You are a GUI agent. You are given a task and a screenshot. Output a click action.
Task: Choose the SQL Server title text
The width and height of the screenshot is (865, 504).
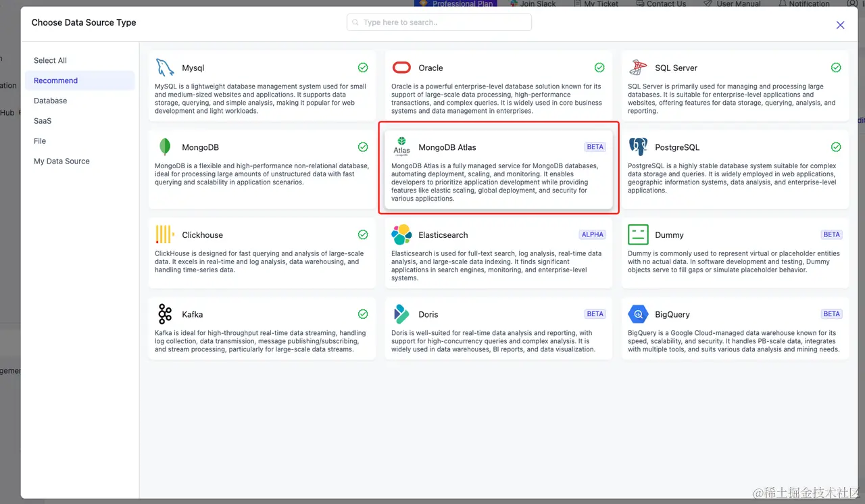(x=676, y=68)
